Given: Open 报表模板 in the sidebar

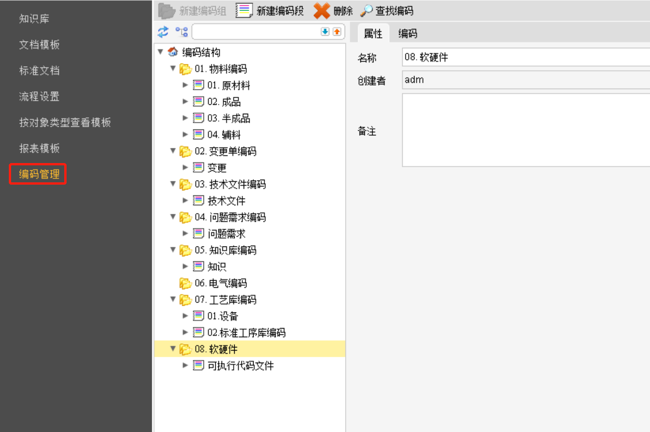Looking at the screenshot, I should (39, 148).
